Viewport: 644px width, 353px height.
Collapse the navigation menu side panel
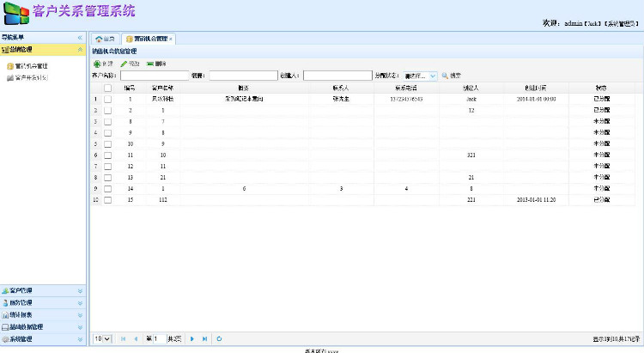(80, 38)
